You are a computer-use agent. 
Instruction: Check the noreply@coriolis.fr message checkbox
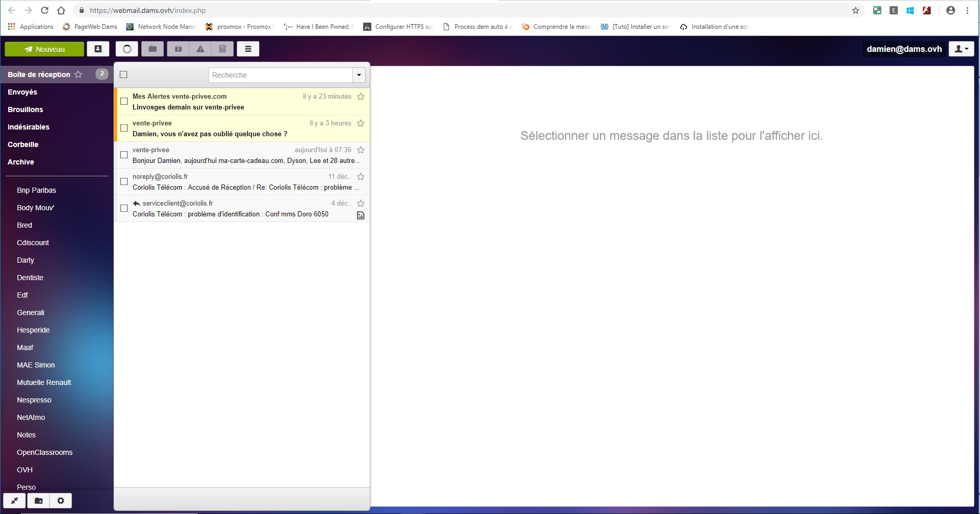tap(124, 181)
